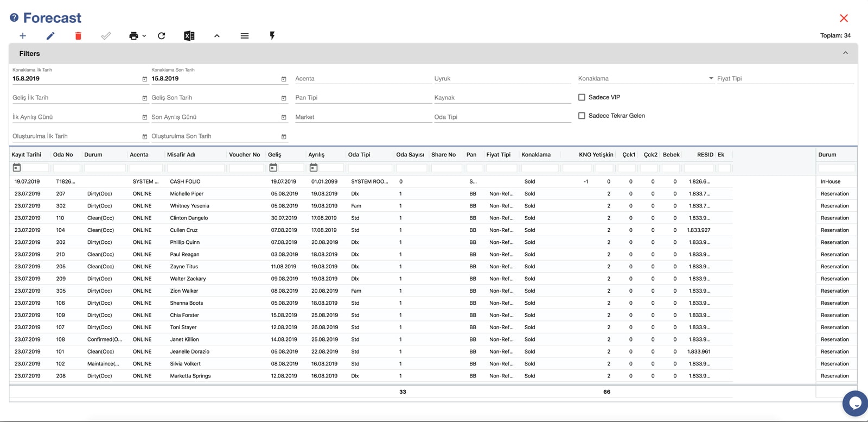Click calendar filter icon under Kayıt Tarihi column

point(17,168)
